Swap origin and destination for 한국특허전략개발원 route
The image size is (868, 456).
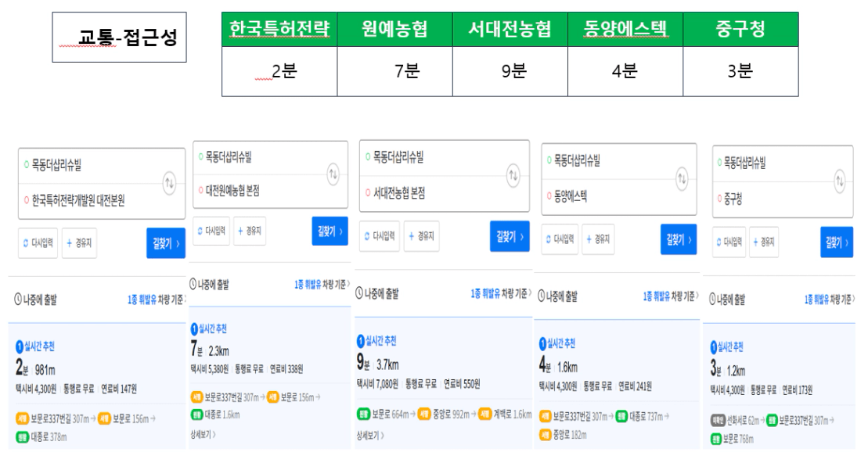pyautogui.click(x=170, y=184)
